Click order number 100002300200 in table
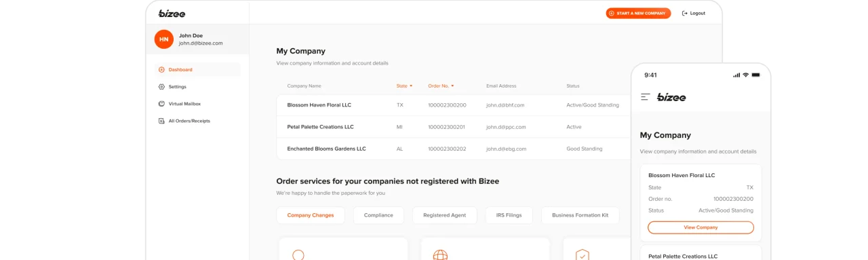Screen dimensions: 868x260 pos(447,105)
